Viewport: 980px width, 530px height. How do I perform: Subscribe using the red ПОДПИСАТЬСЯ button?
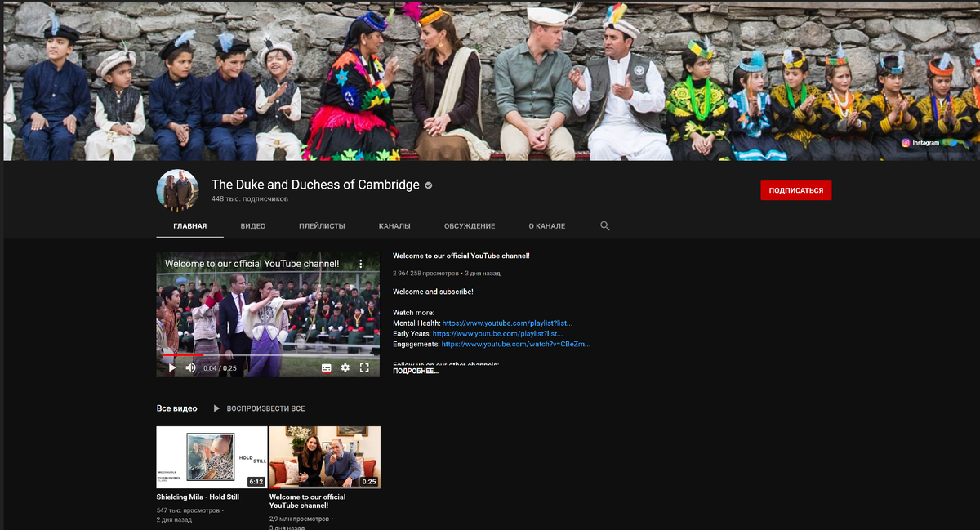point(796,190)
